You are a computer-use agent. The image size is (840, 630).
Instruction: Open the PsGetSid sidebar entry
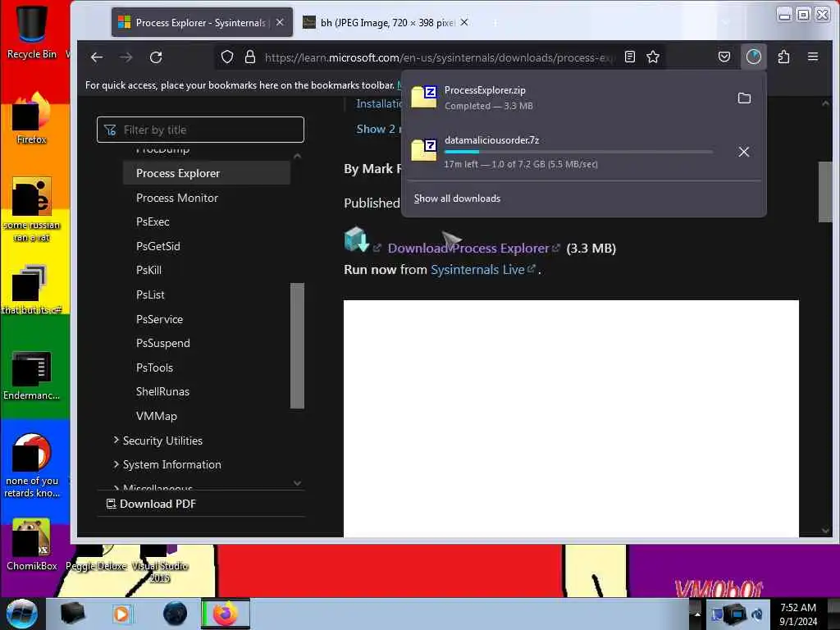[158, 246]
